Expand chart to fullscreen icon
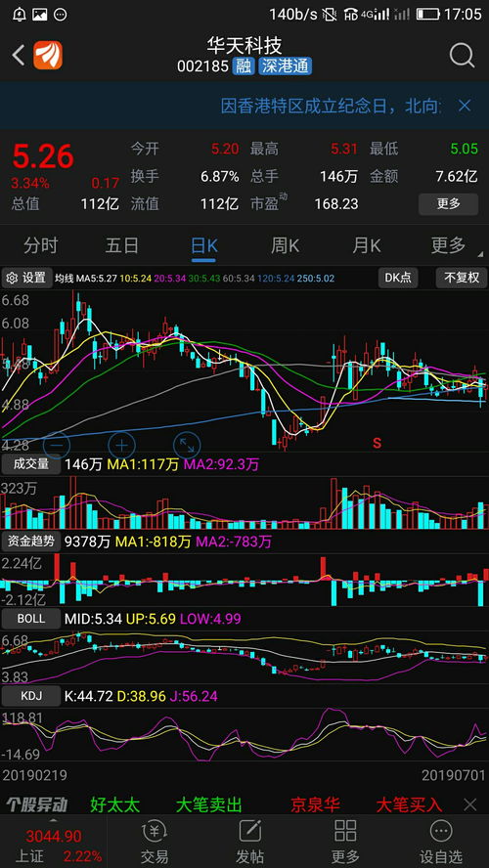 pyautogui.click(x=187, y=444)
